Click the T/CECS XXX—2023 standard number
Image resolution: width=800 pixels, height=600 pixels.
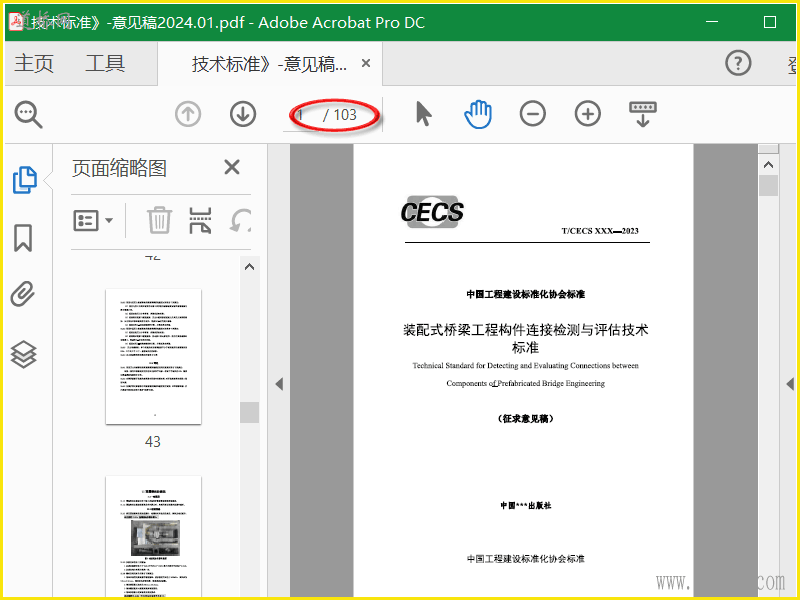(600, 231)
